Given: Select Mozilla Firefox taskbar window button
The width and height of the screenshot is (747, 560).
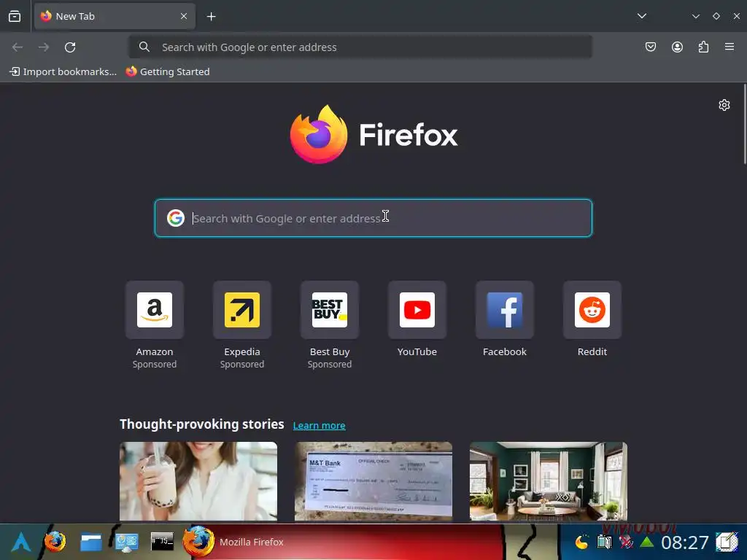Looking at the screenshot, I should click(341, 542).
